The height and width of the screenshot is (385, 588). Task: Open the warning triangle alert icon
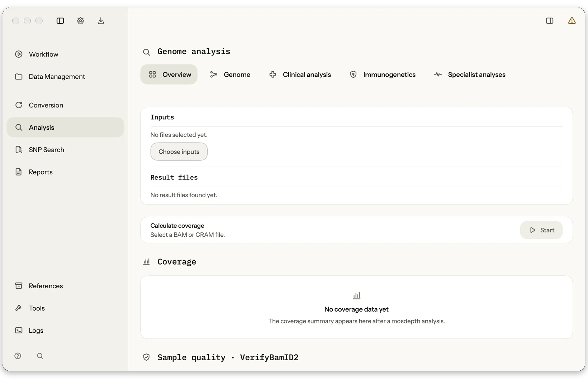(572, 21)
